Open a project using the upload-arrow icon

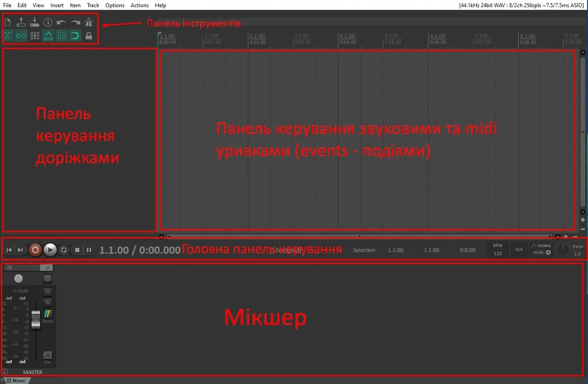(21, 22)
